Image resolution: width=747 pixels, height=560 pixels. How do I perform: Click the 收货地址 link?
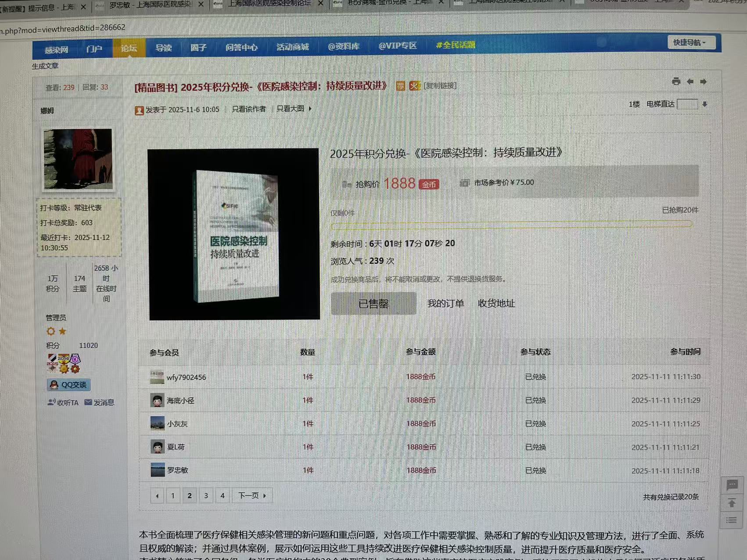click(496, 303)
